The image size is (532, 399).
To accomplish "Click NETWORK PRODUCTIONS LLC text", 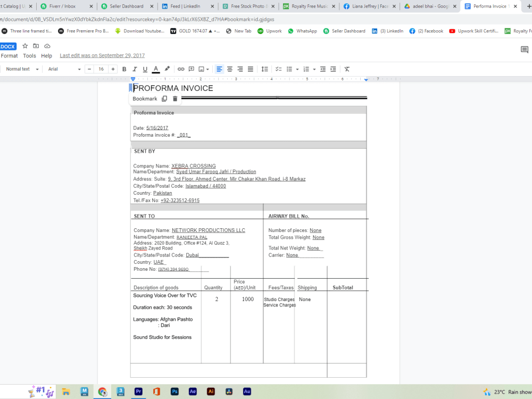I will (209, 230).
